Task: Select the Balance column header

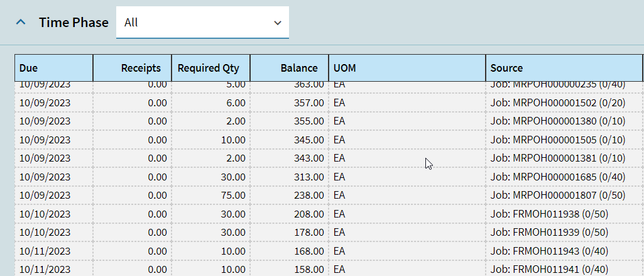Action: coord(289,68)
